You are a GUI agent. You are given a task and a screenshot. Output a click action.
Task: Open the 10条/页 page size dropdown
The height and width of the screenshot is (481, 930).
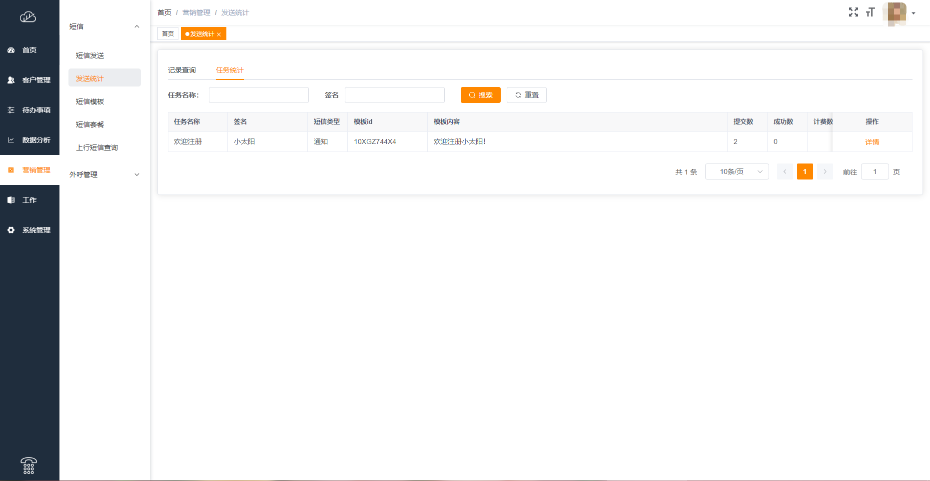tap(737, 172)
